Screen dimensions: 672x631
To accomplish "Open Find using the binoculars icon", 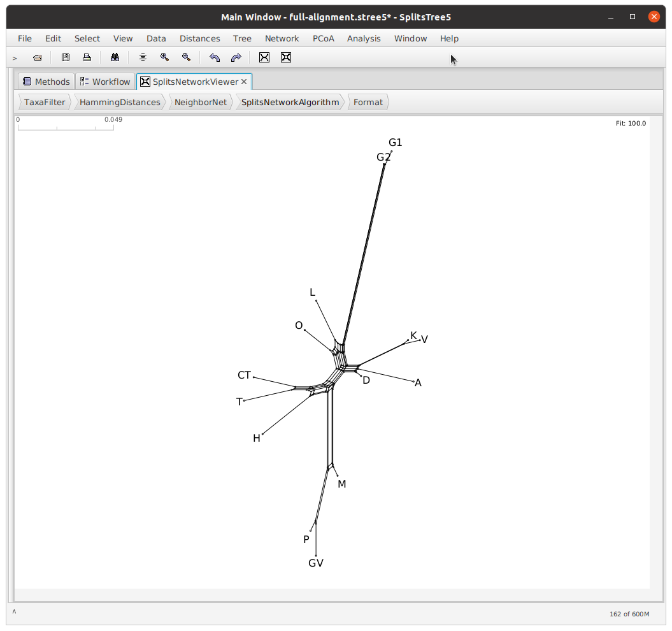I will [x=115, y=57].
